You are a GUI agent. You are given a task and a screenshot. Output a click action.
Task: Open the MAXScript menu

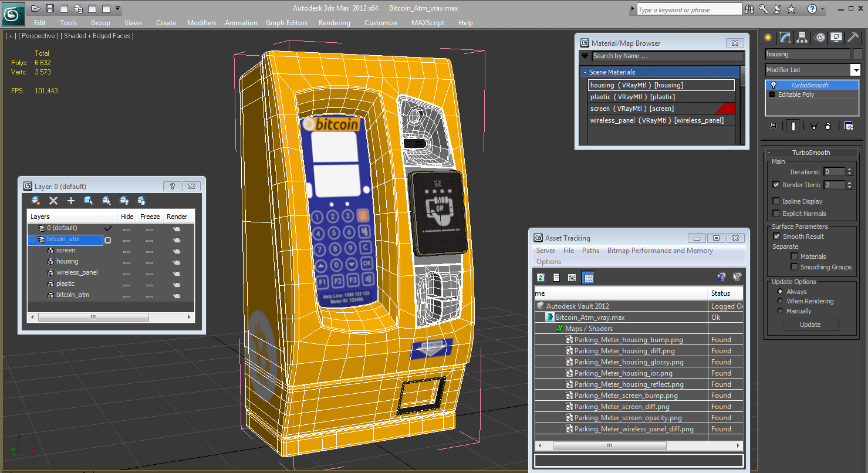(x=427, y=23)
